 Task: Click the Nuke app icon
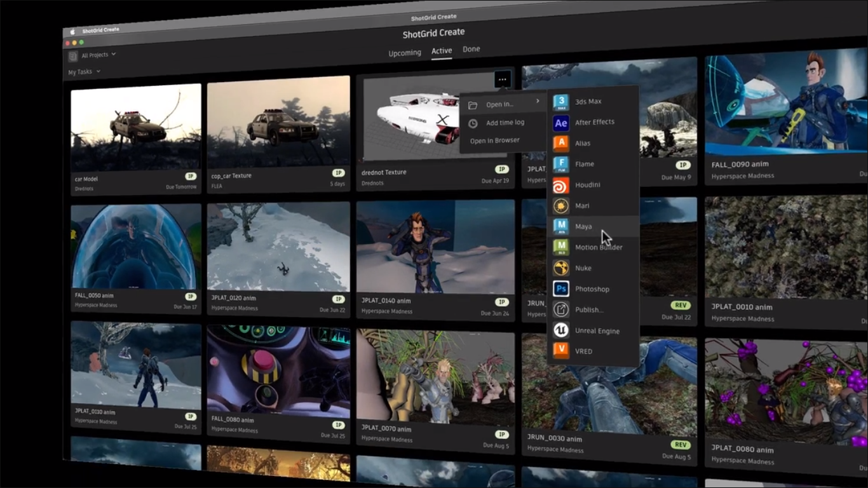coord(561,268)
